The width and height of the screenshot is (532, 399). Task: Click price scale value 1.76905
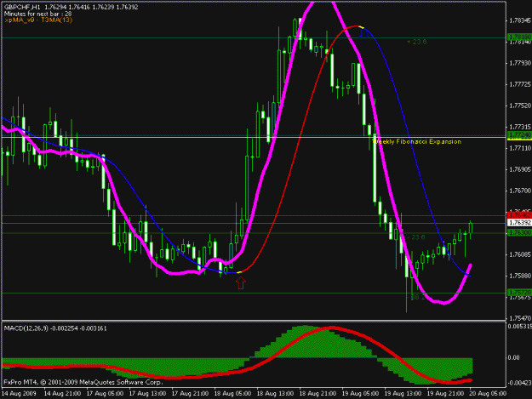click(x=520, y=169)
